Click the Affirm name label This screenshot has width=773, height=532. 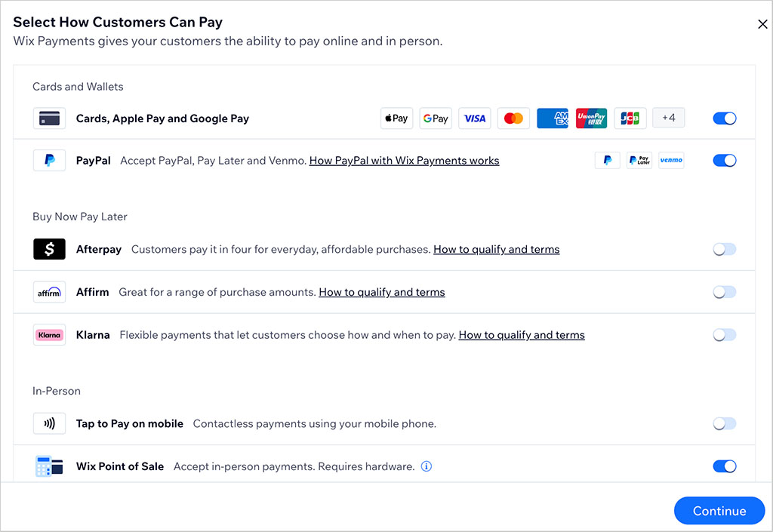(93, 292)
